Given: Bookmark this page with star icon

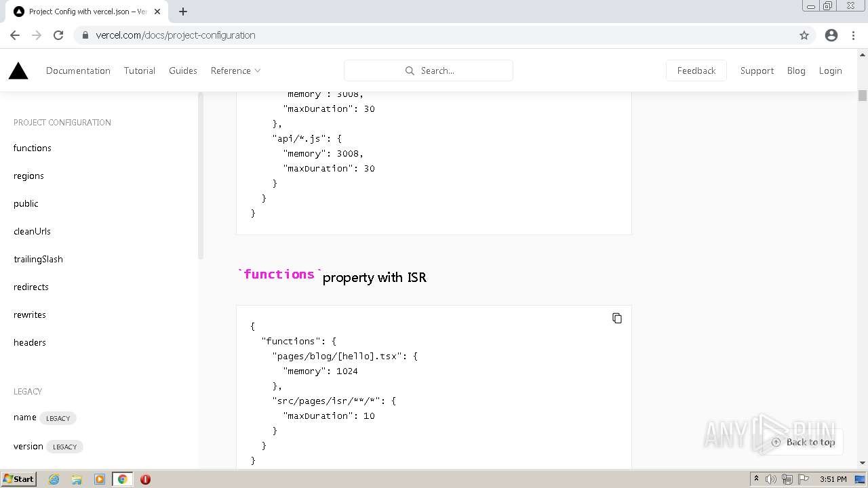Looking at the screenshot, I should pyautogui.click(x=804, y=35).
